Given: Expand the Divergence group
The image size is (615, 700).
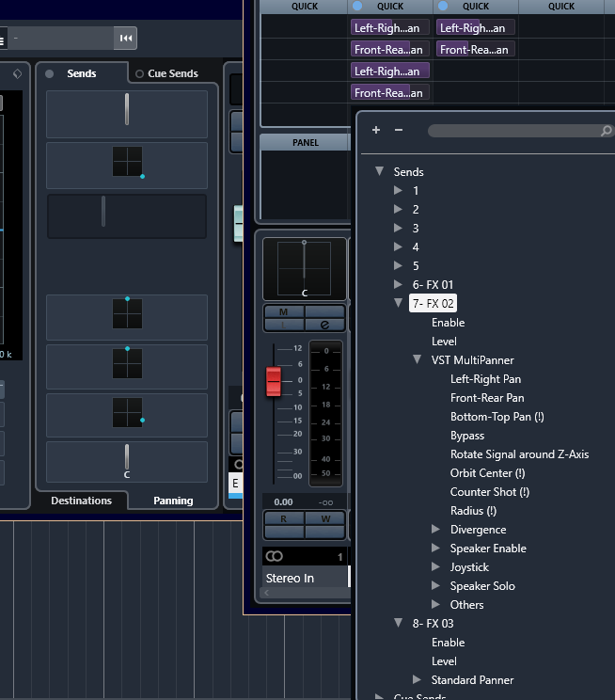Looking at the screenshot, I should (435, 529).
